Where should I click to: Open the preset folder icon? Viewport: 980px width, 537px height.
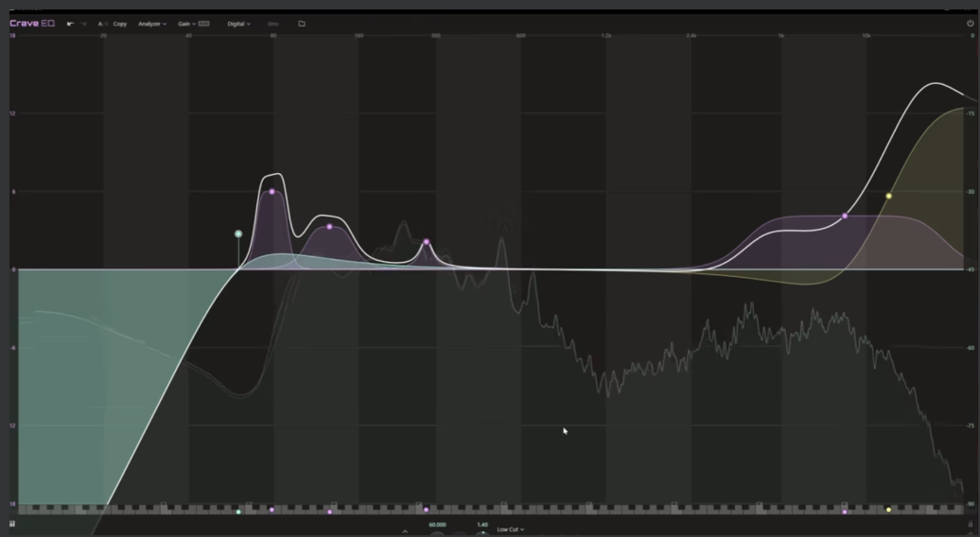[x=302, y=24]
